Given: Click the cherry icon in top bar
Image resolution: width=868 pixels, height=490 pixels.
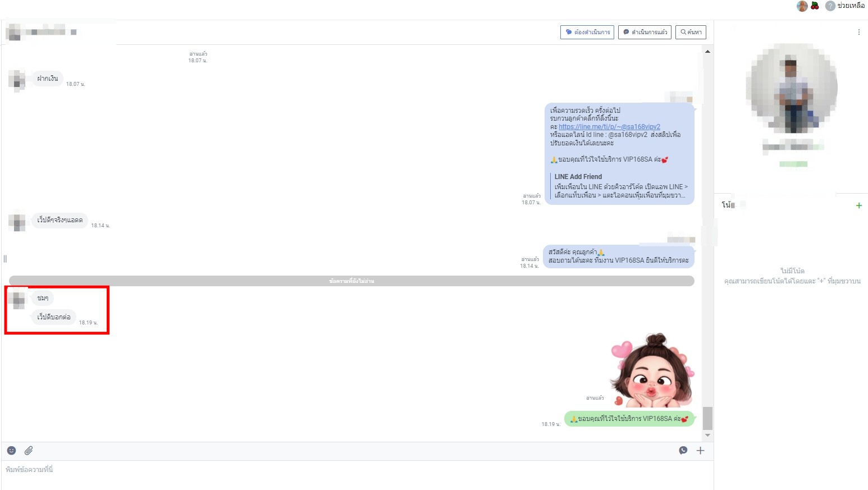Looking at the screenshot, I should point(815,6).
